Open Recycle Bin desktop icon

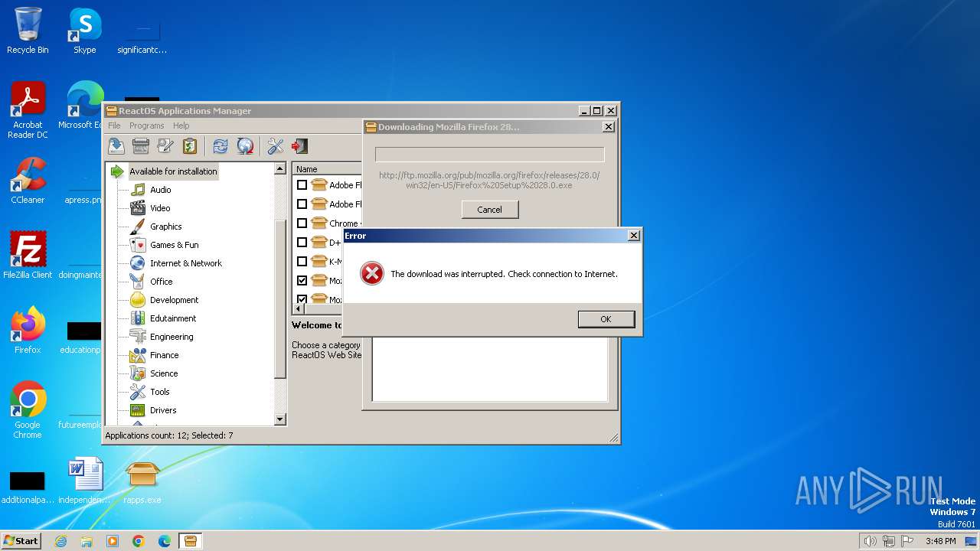coord(28,31)
